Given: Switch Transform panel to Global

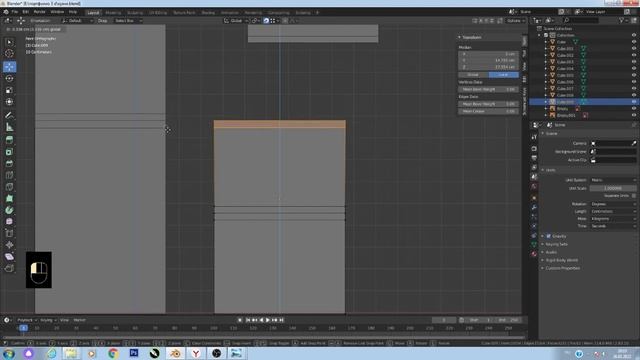Looking at the screenshot, I should pos(473,75).
